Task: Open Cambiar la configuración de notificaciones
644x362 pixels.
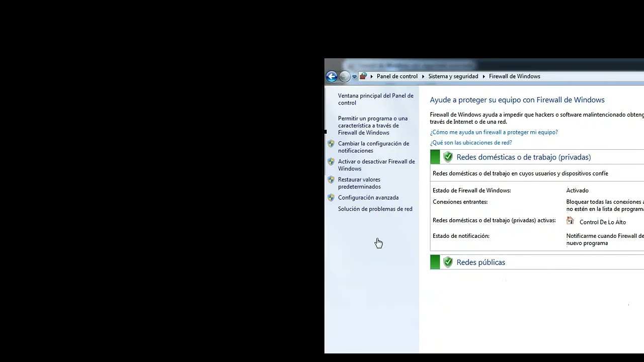Action: pos(373,147)
